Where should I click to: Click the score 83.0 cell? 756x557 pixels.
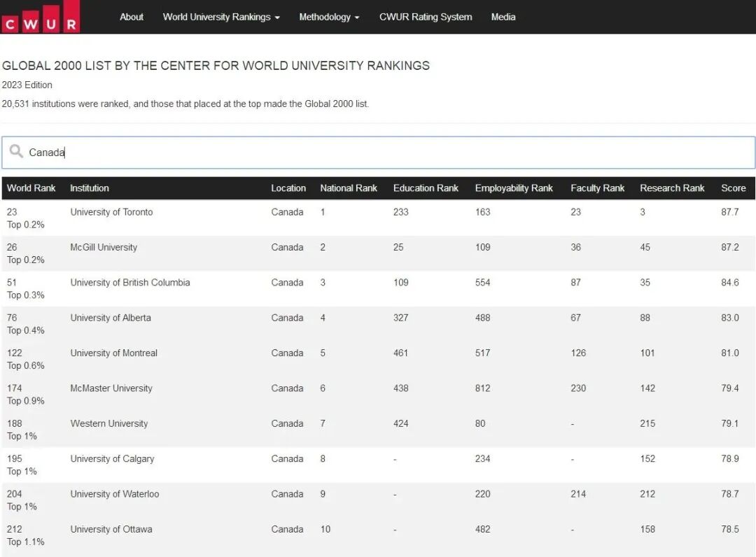730,318
